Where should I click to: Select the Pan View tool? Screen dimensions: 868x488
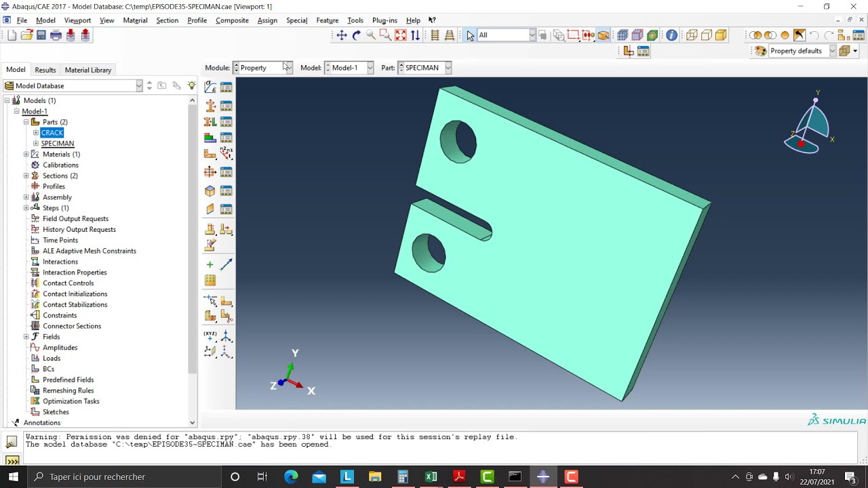coord(342,35)
